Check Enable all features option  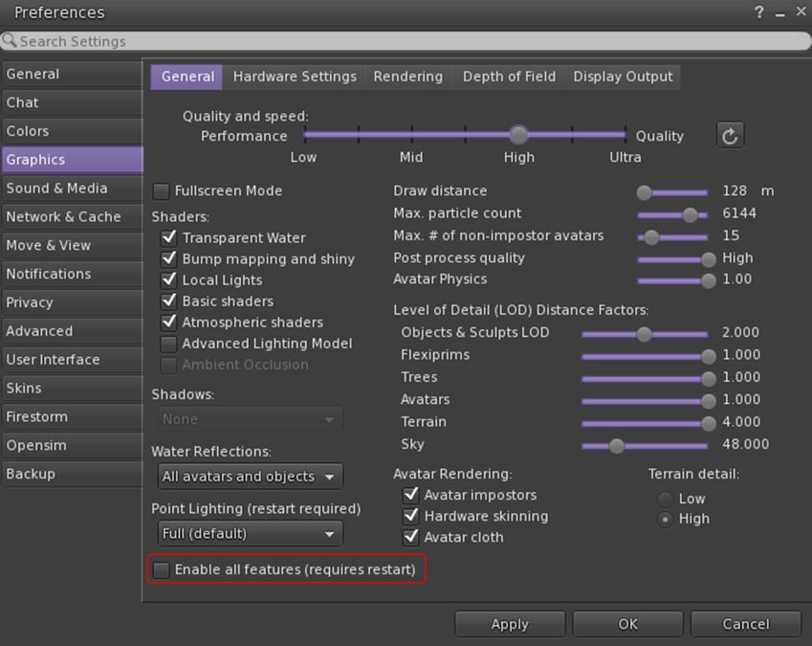(x=162, y=570)
